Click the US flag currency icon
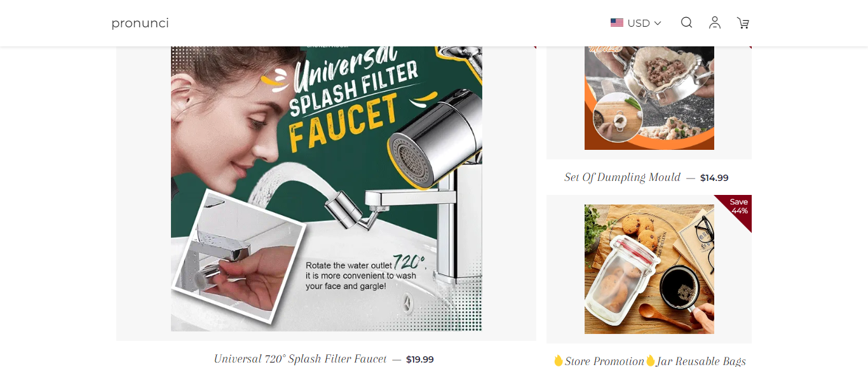Viewport: 868px width, 367px height. click(617, 23)
